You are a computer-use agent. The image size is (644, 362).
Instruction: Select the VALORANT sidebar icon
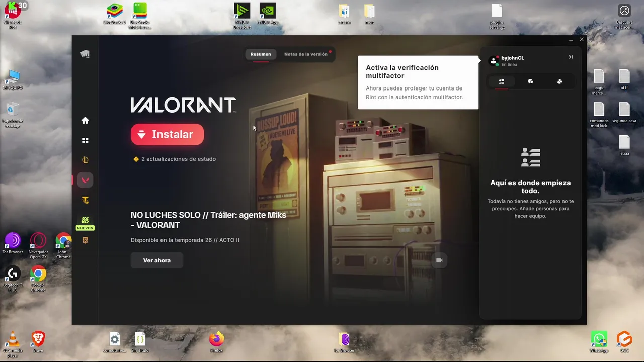pyautogui.click(x=85, y=180)
